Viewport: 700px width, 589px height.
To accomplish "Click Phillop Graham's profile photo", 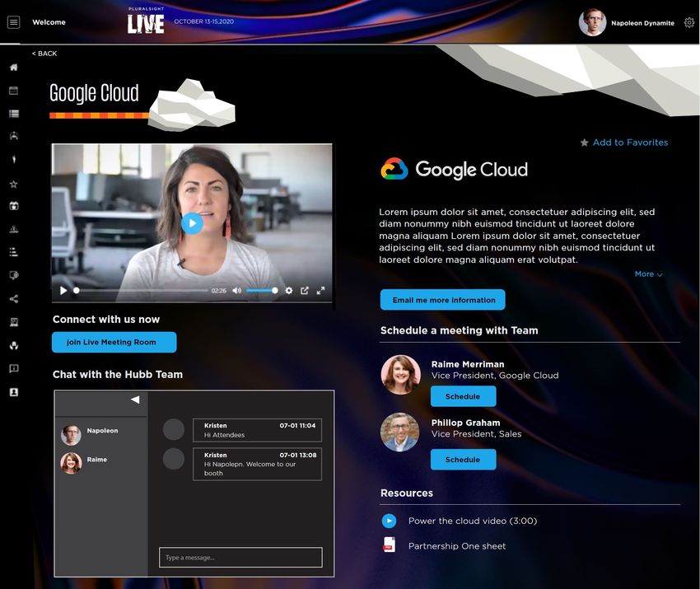I will 400,432.
